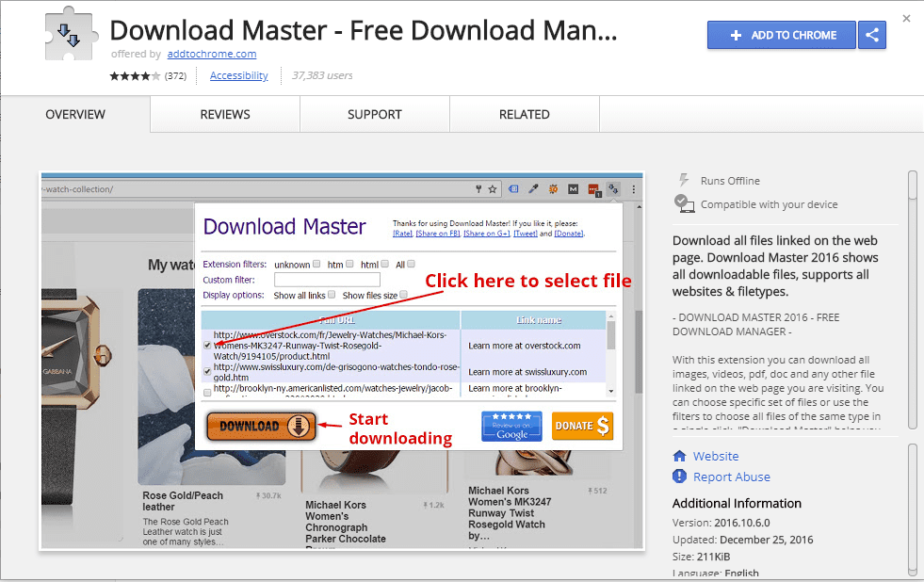This screenshot has height=582, width=924.
Task: Check the brooklyn-ny.americanlisted.com row checkbox
Action: point(207,393)
